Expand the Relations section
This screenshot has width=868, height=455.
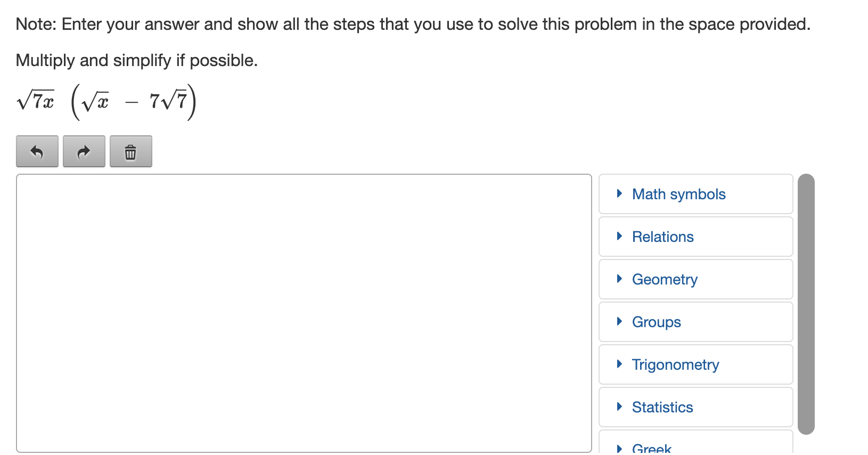tap(695, 237)
